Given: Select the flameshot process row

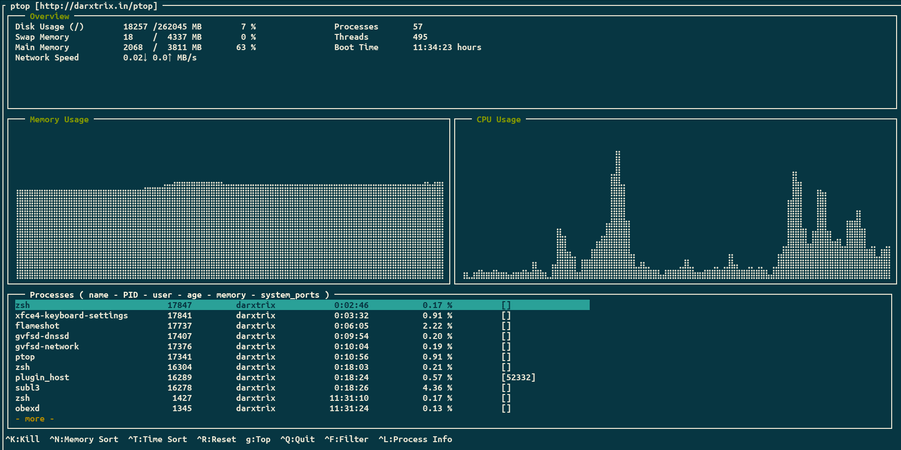Looking at the screenshot, I should click(x=38, y=326).
